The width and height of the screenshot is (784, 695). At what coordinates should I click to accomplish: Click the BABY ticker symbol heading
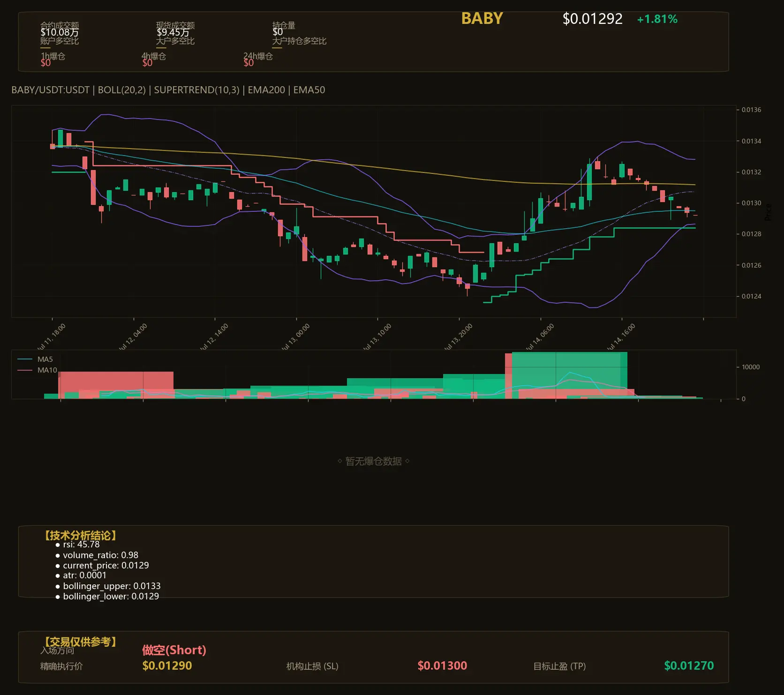(482, 18)
